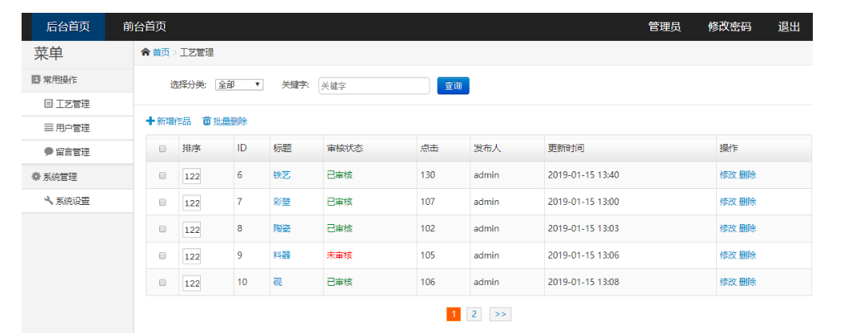This screenshot has height=333, width=868.
Task: Check the checkbox for row 彩塑
Action: coord(162,203)
